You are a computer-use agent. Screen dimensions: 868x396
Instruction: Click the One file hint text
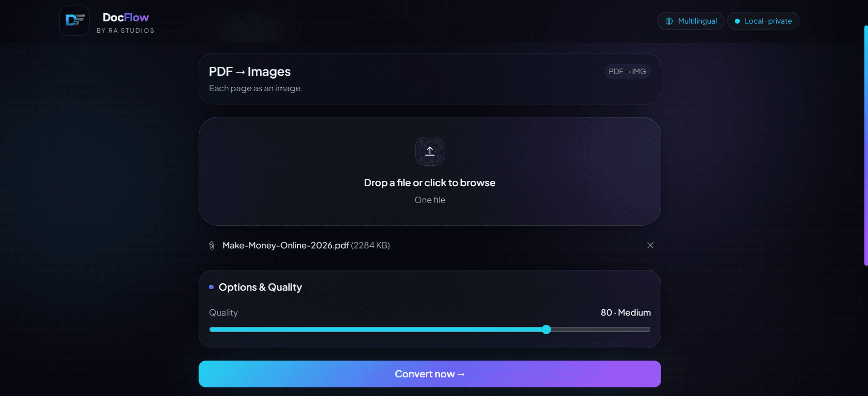(430, 200)
